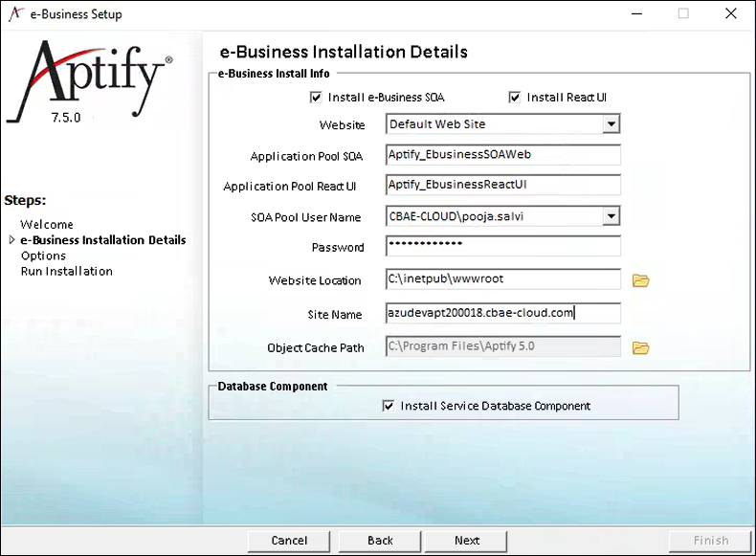Open the Website dropdown arrow

coord(611,124)
